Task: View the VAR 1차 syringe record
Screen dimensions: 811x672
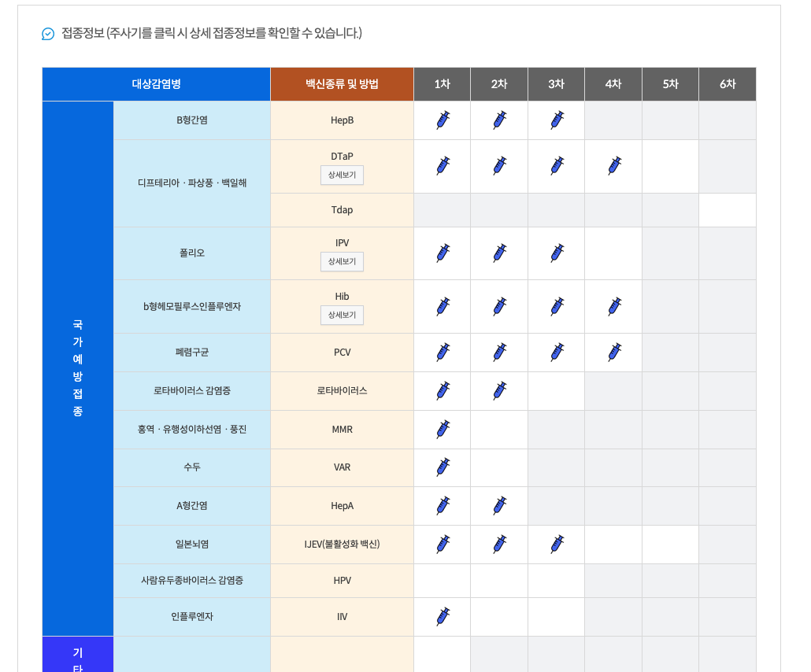Action: (x=443, y=467)
